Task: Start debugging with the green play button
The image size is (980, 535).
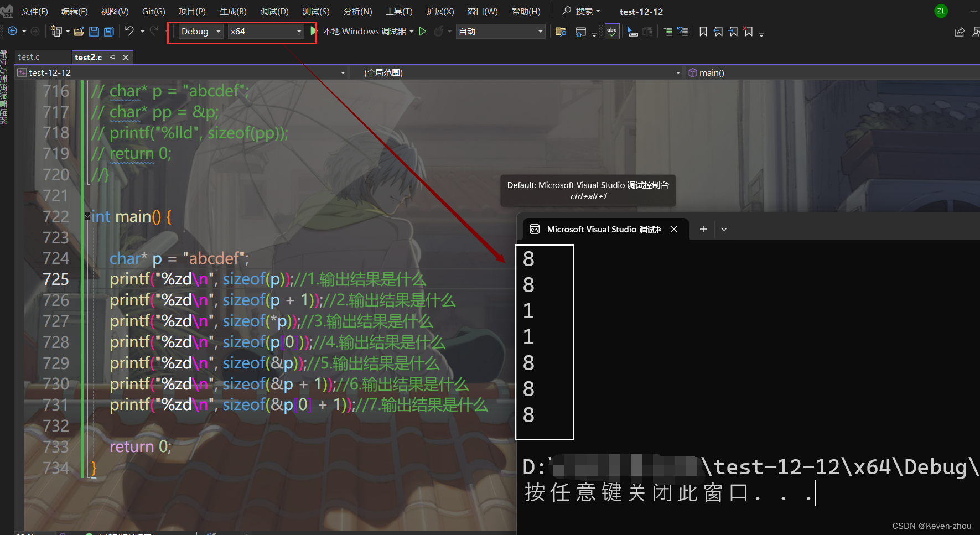Action: click(x=313, y=31)
